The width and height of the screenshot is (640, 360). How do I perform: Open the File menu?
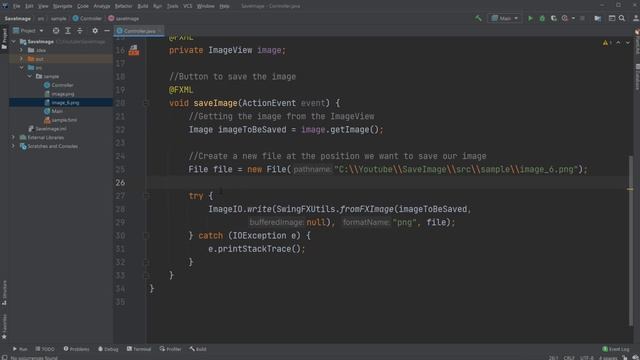coord(16,6)
